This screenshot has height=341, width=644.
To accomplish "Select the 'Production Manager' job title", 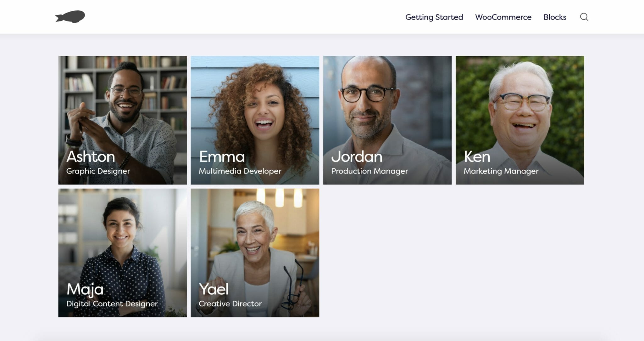I will coord(369,171).
